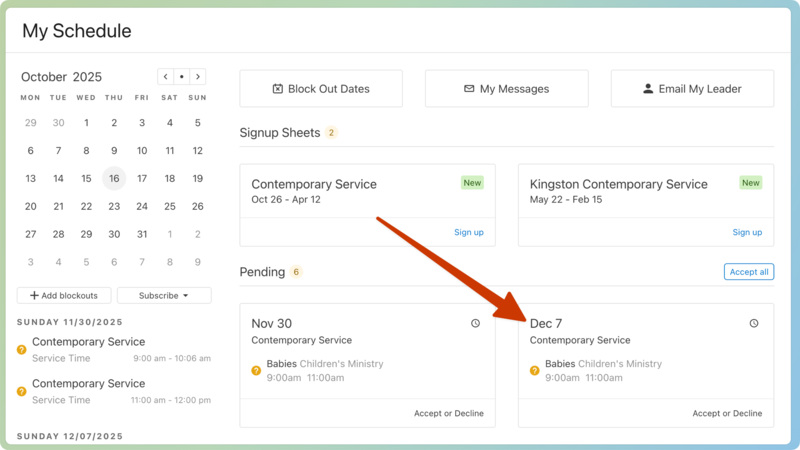Viewport: 800px width, 450px height.
Task: Select the 11:00 am Contemporary Service entry
Action: 88,384
